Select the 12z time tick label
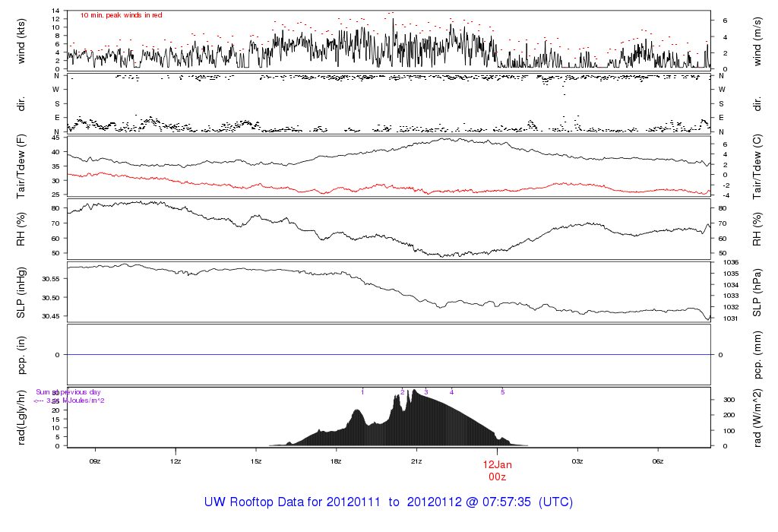This screenshot has height=532, width=778. coord(176,461)
